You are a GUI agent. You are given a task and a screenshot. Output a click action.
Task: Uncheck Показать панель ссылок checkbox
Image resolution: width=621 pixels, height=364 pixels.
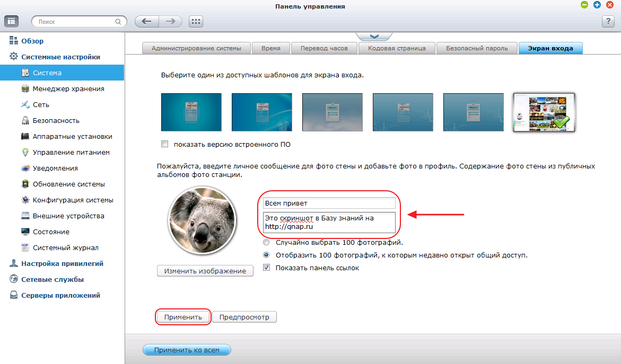(267, 268)
